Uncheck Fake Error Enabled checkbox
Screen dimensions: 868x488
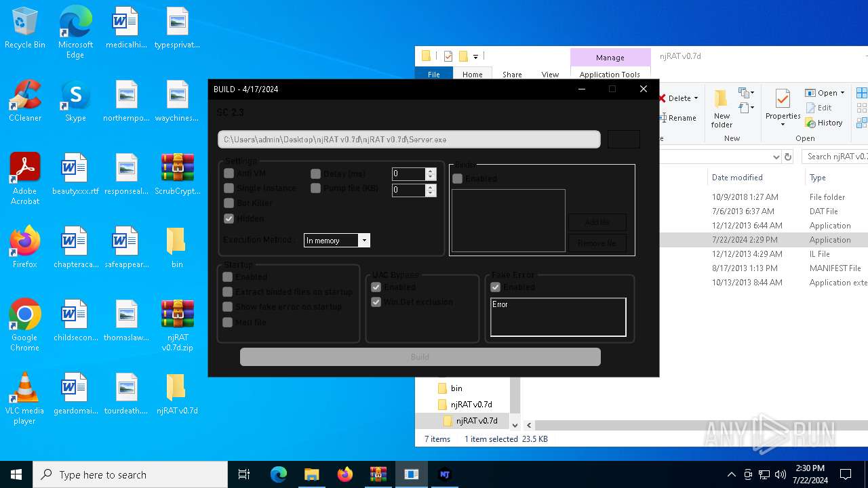[x=496, y=287]
